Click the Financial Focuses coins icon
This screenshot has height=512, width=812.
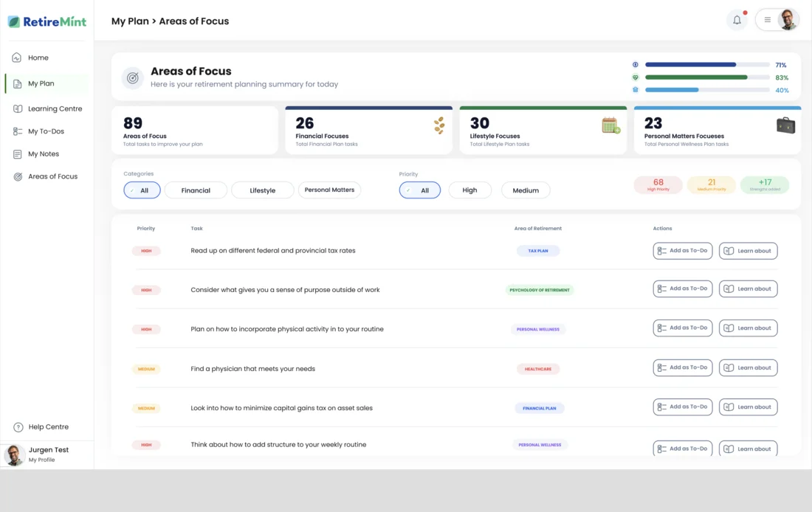click(x=439, y=125)
